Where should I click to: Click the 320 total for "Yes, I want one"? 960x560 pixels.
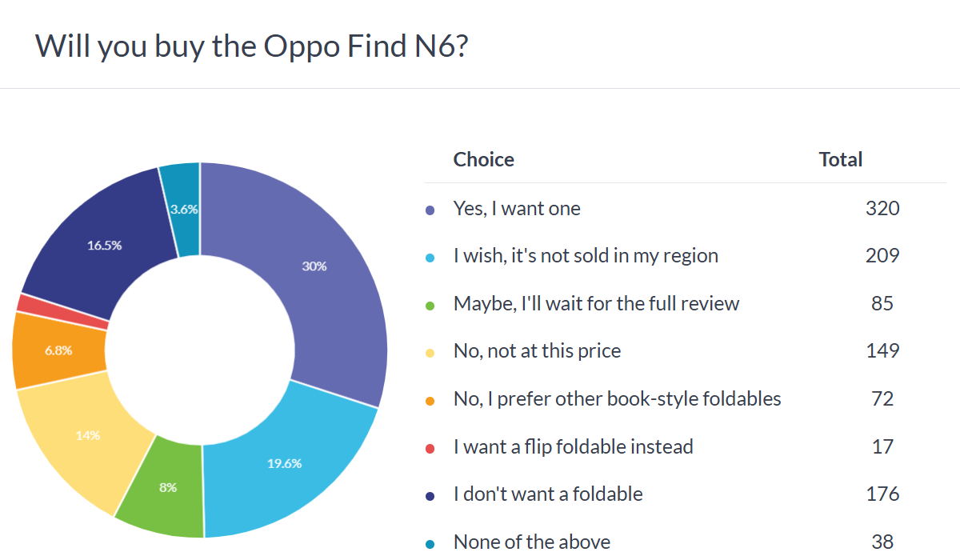tap(882, 209)
